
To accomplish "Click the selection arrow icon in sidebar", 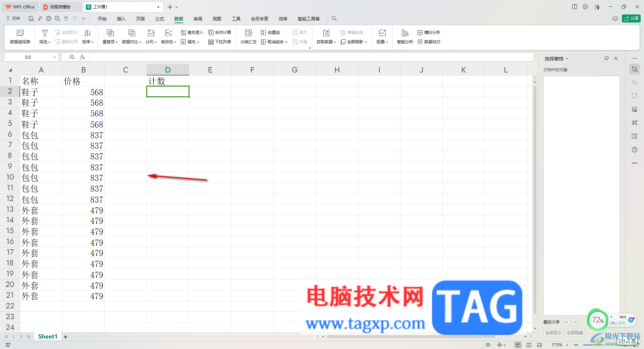I will click(x=635, y=69).
